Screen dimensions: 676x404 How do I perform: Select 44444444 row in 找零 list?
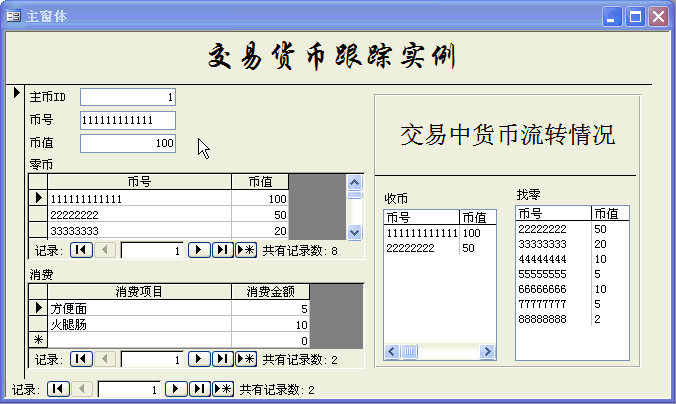click(x=572, y=259)
